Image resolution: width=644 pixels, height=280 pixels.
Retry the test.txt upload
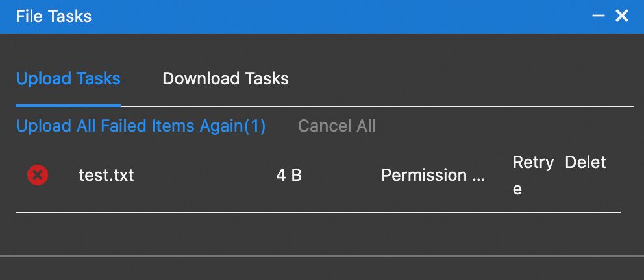coord(533,163)
